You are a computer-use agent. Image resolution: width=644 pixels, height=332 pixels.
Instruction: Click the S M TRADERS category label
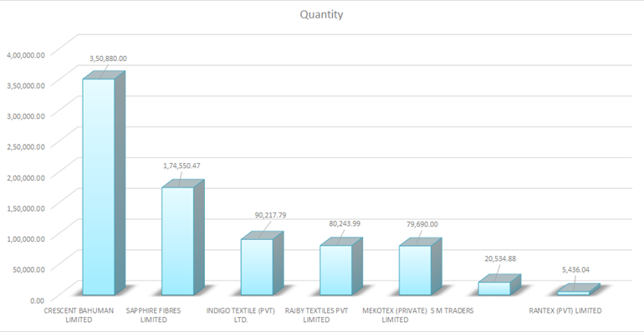[452, 310]
